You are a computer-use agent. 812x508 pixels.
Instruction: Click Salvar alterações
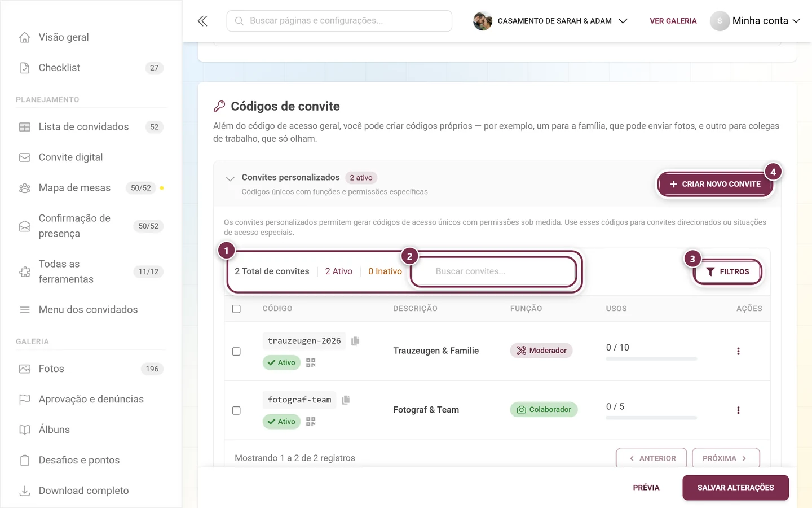tap(735, 488)
